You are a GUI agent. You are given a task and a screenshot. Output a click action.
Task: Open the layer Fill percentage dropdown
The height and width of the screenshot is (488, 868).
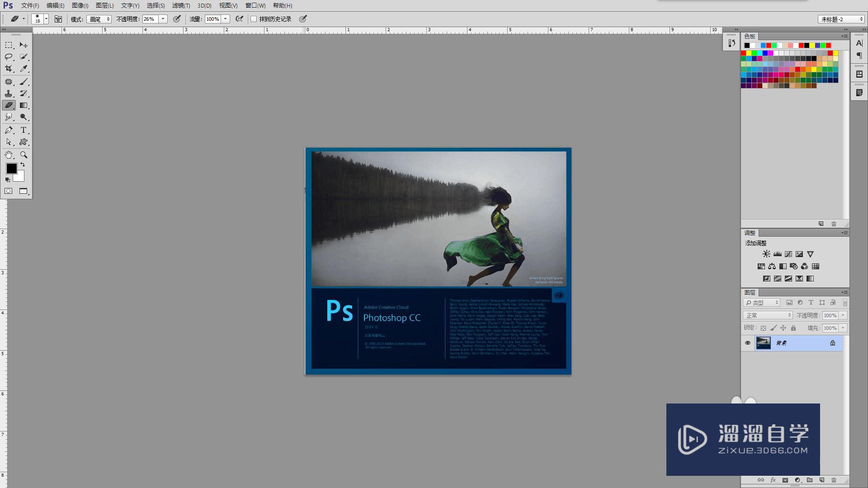[843, 328]
